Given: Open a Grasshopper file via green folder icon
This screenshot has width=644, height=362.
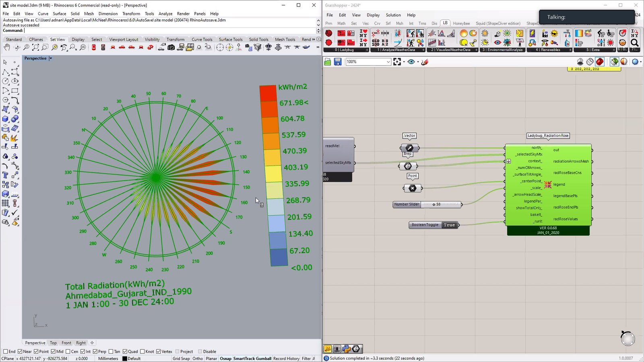Looking at the screenshot, I should click(x=328, y=62).
